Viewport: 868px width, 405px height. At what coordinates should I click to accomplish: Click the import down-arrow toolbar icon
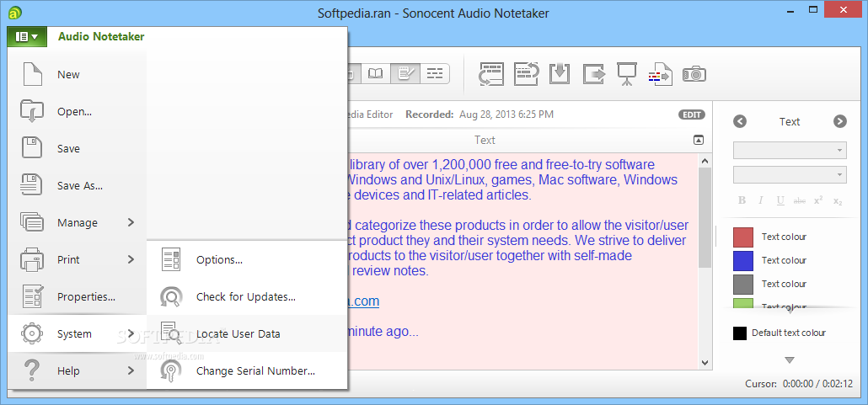[x=560, y=73]
